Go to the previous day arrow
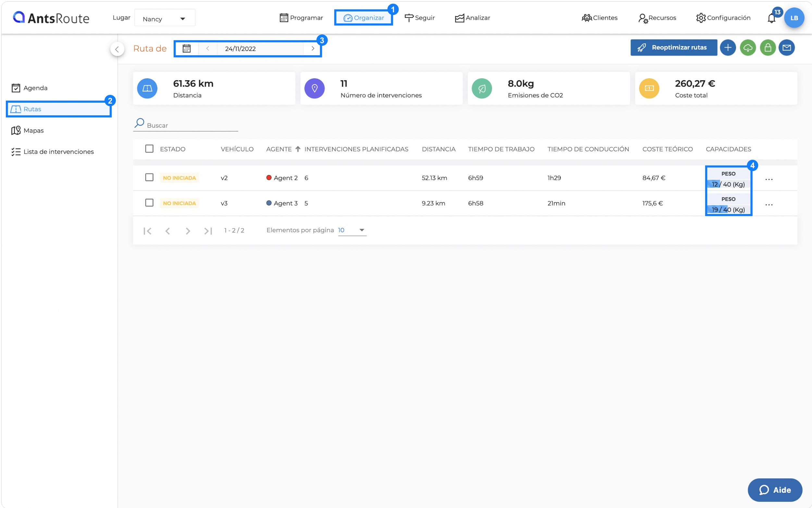The width and height of the screenshot is (812, 508). coord(208,48)
